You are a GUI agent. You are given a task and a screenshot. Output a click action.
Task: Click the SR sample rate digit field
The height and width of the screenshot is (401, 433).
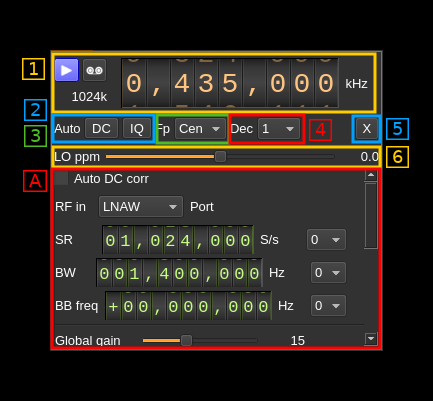click(178, 240)
